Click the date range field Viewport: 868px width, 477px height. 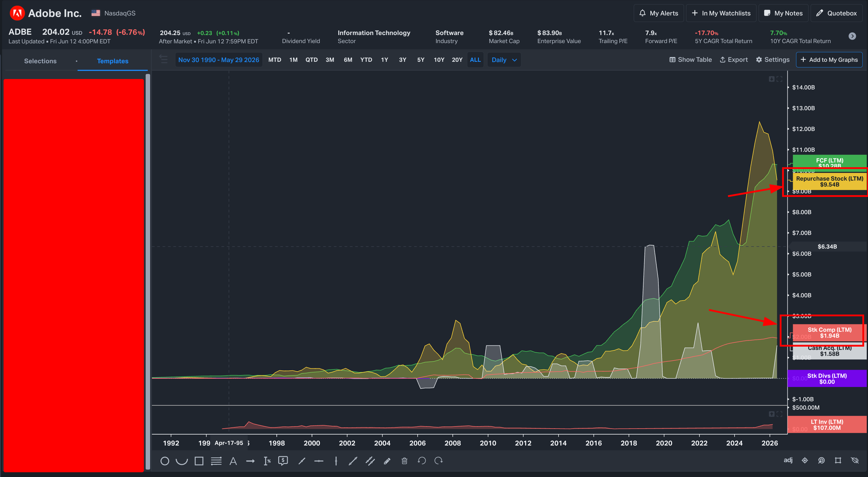(x=219, y=60)
